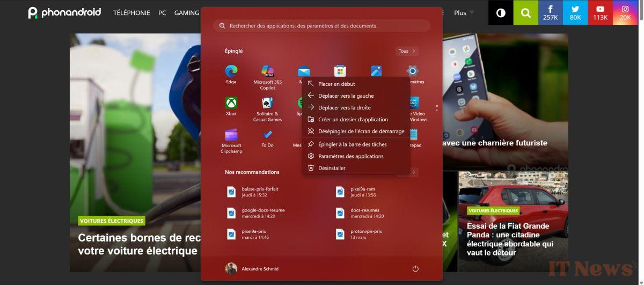644x285 pixels.
Task: Click the Start menu search field
Action: coord(321,26)
